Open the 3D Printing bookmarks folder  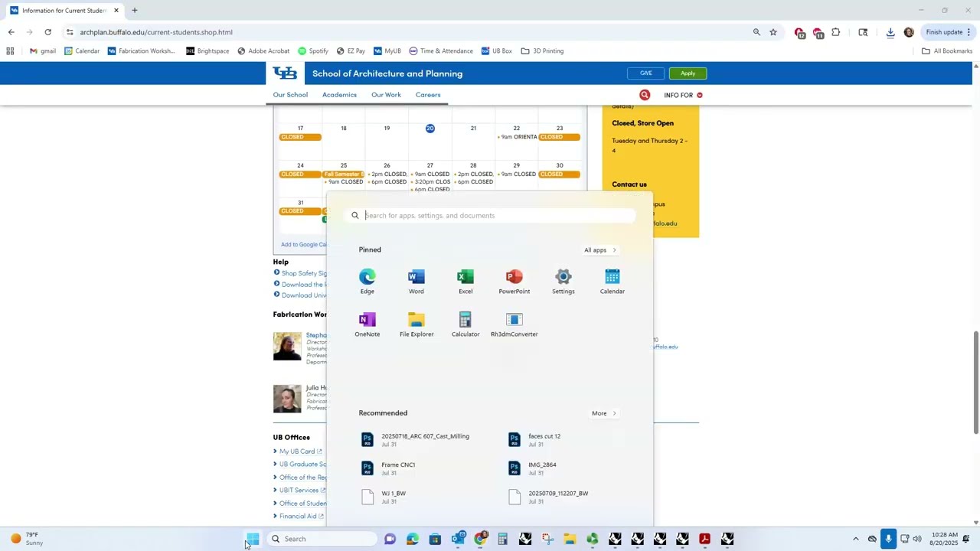point(543,51)
